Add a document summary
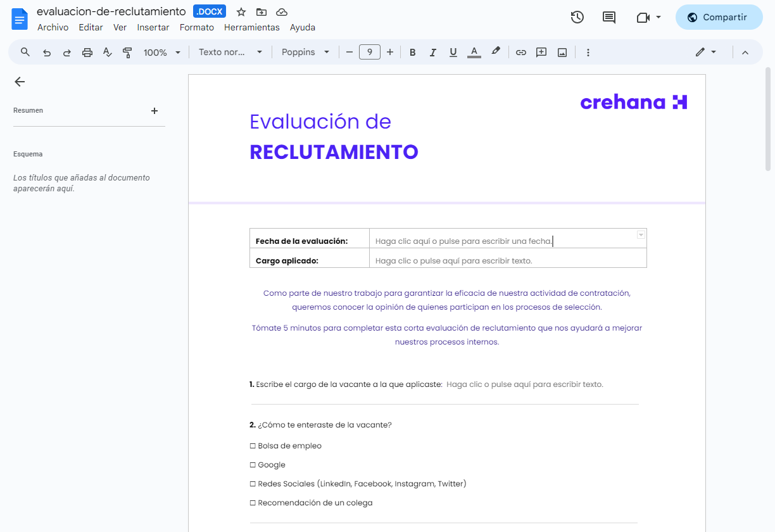The height and width of the screenshot is (532, 775). coord(154,110)
